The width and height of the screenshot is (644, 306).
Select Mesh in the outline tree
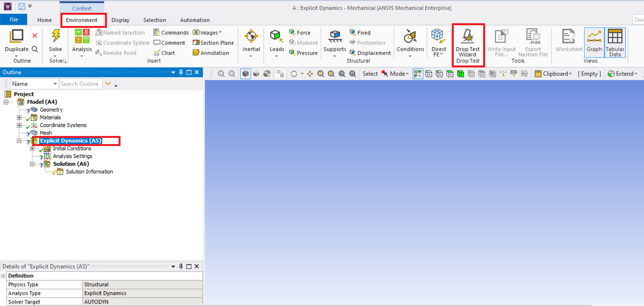[x=46, y=133]
